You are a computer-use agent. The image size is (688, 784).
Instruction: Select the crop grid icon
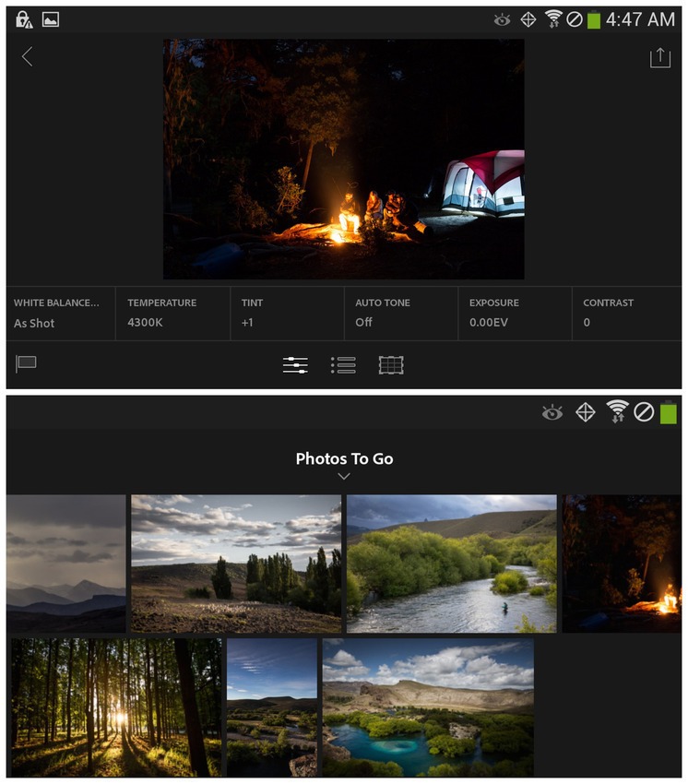[391, 365]
